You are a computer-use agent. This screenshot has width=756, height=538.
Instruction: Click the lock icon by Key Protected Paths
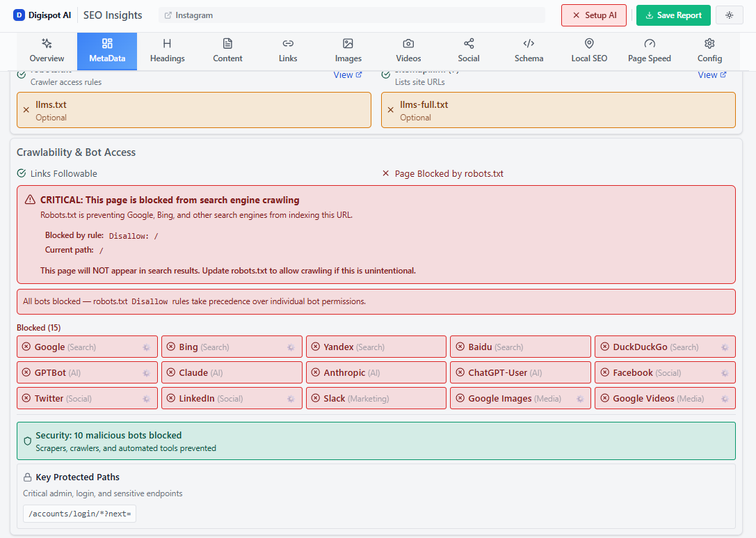tap(28, 477)
